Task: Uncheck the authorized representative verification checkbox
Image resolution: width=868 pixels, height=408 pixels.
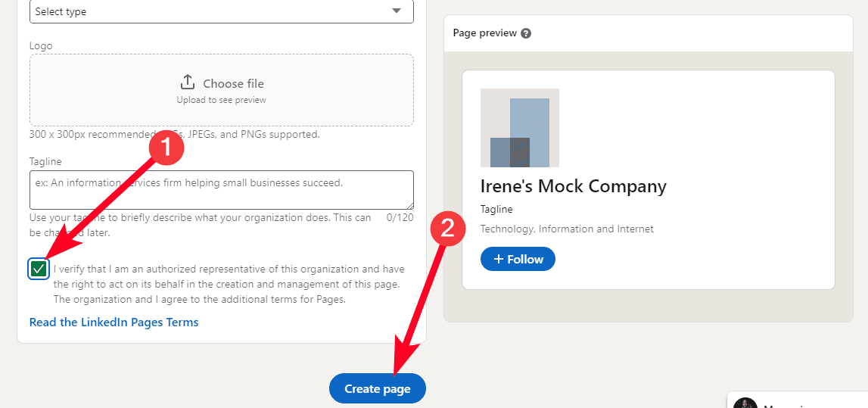Action: [39, 268]
